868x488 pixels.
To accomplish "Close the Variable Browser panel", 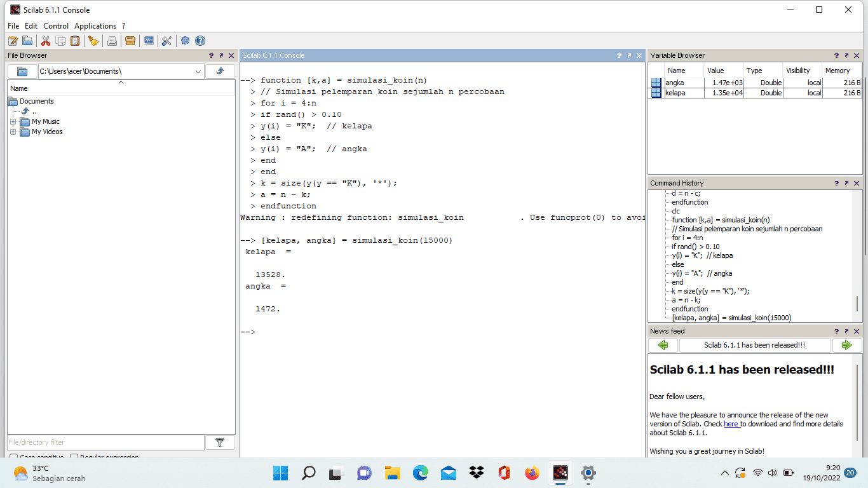I will (857, 55).
